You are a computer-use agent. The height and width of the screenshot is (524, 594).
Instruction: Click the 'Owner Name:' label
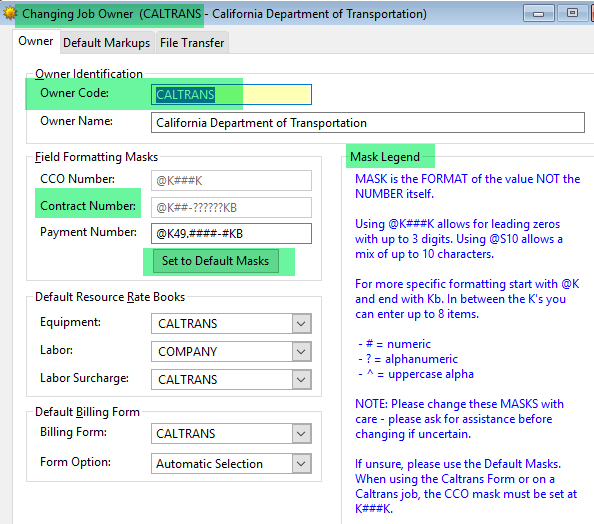tap(76, 121)
